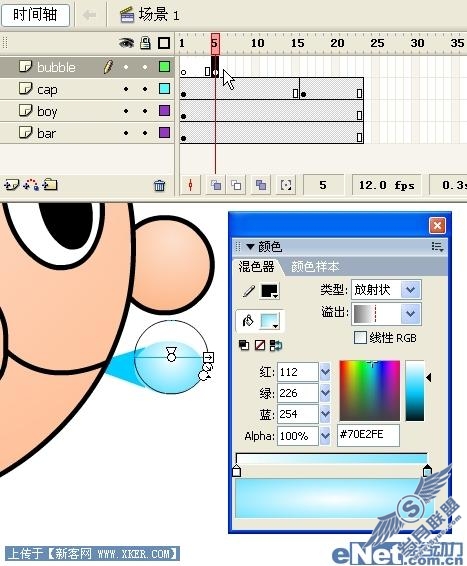
Task: Click bubble layer keyframe at frame 1
Action: [183, 73]
